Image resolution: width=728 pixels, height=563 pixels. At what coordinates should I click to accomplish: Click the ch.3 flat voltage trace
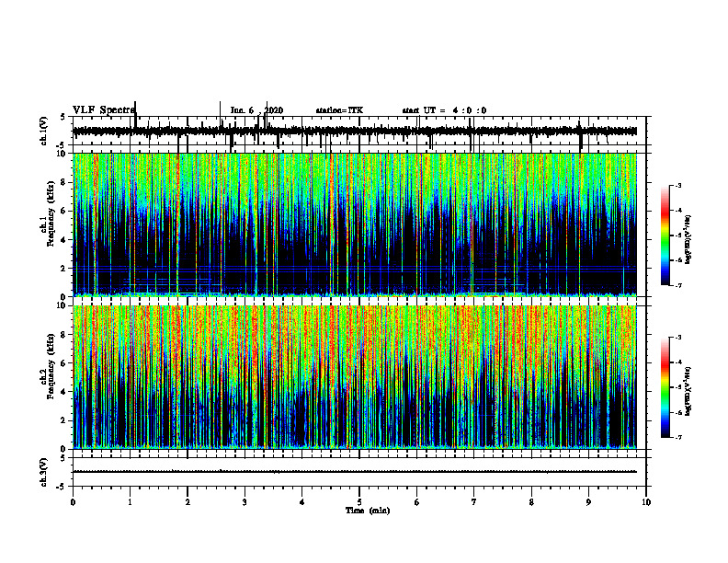pos(355,472)
